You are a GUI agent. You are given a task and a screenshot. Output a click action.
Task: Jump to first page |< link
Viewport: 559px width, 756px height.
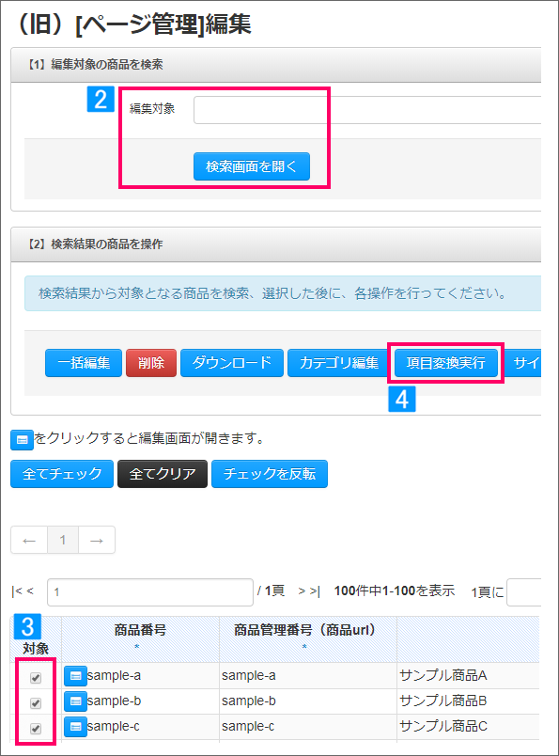point(16,591)
